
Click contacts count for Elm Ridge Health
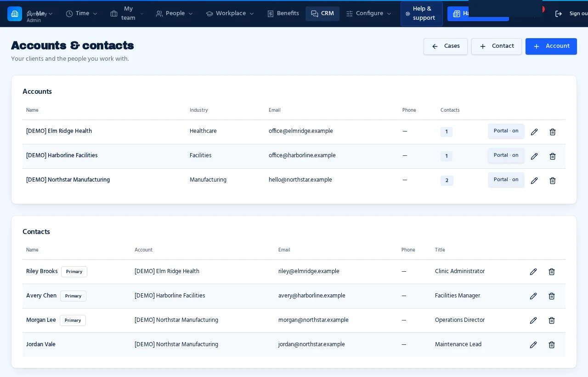point(447,132)
